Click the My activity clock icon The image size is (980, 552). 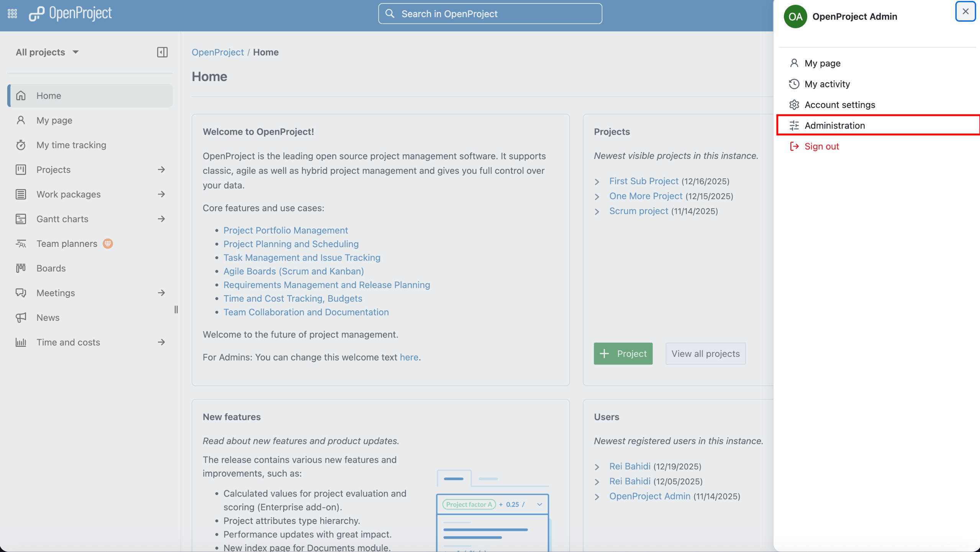(794, 84)
